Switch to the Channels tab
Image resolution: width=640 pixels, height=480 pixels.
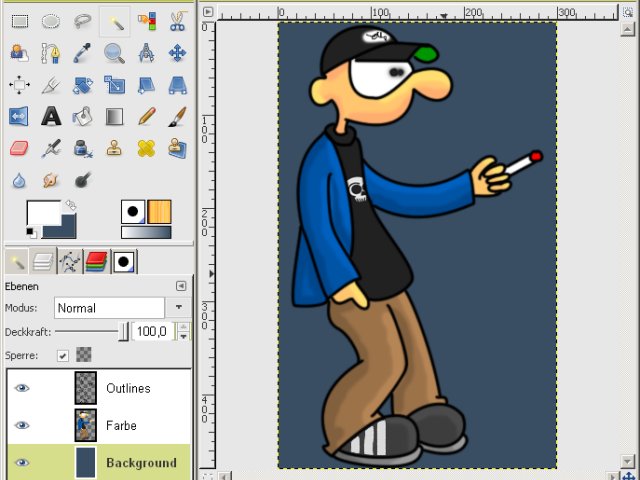click(x=96, y=261)
